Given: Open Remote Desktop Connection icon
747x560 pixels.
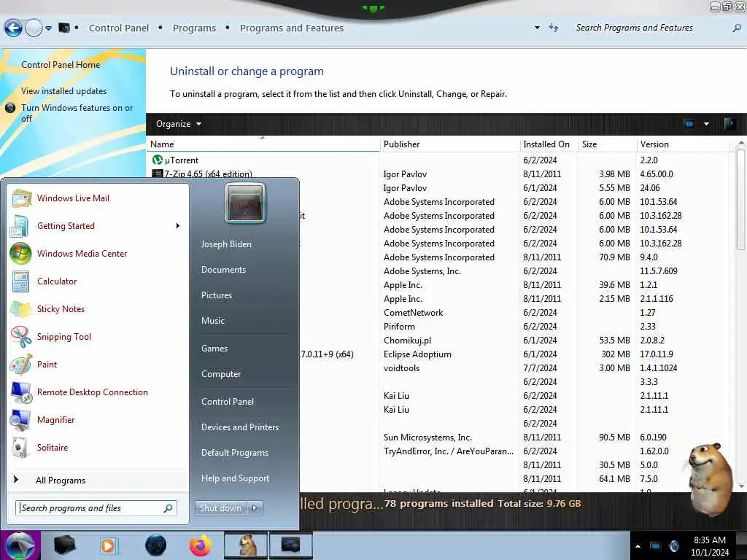Looking at the screenshot, I should tap(20, 392).
